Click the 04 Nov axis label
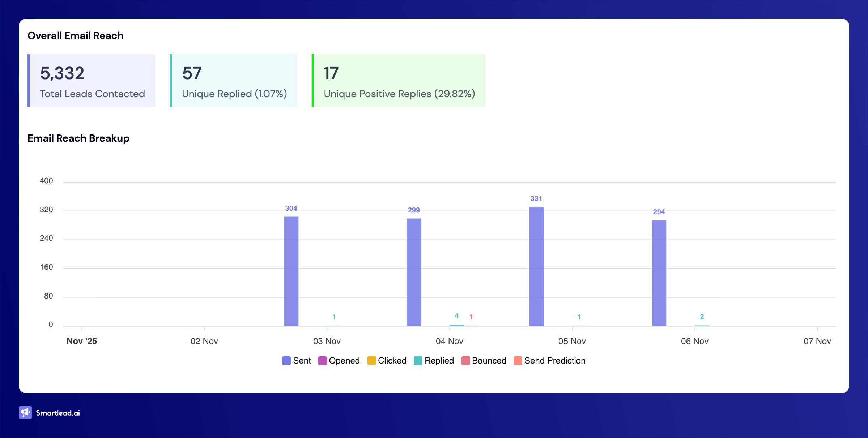The height and width of the screenshot is (438, 868). click(449, 341)
